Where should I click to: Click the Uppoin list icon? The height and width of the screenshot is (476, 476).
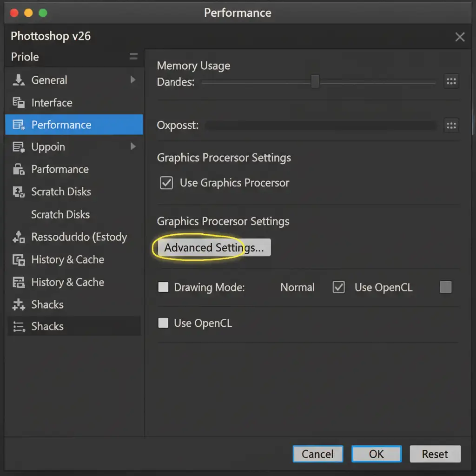[19, 147]
